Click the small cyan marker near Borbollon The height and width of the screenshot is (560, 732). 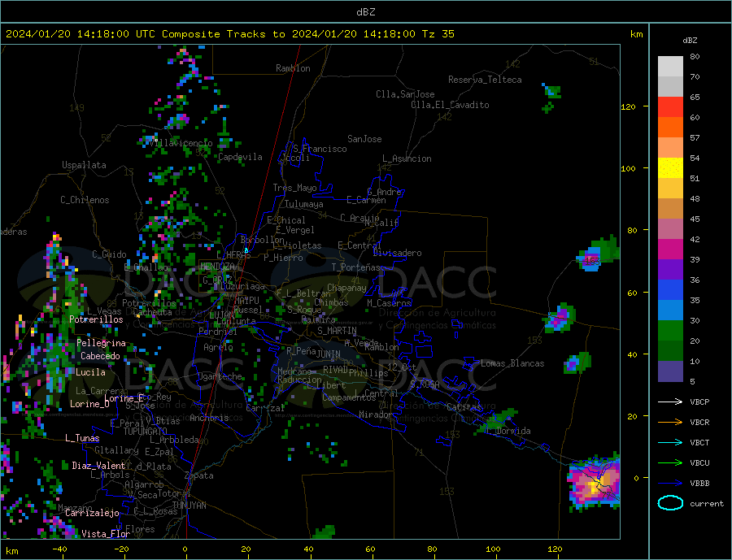[246, 250]
